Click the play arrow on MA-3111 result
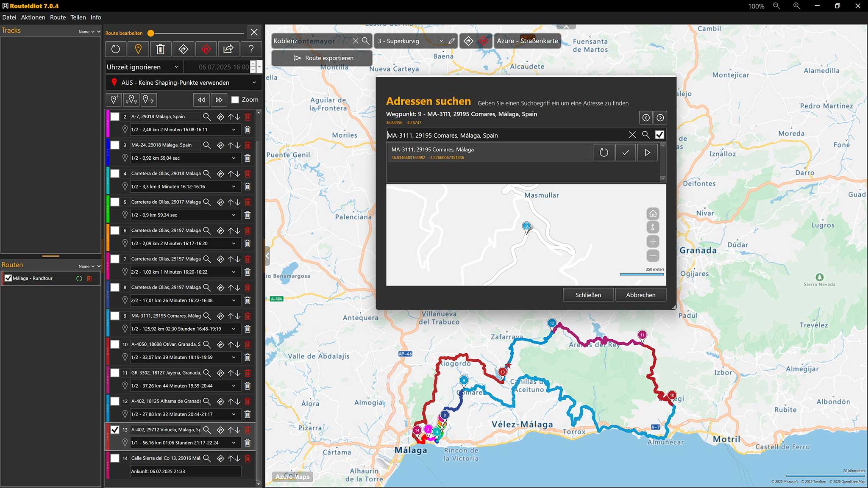The height and width of the screenshot is (488, 868). click(647, 152)
